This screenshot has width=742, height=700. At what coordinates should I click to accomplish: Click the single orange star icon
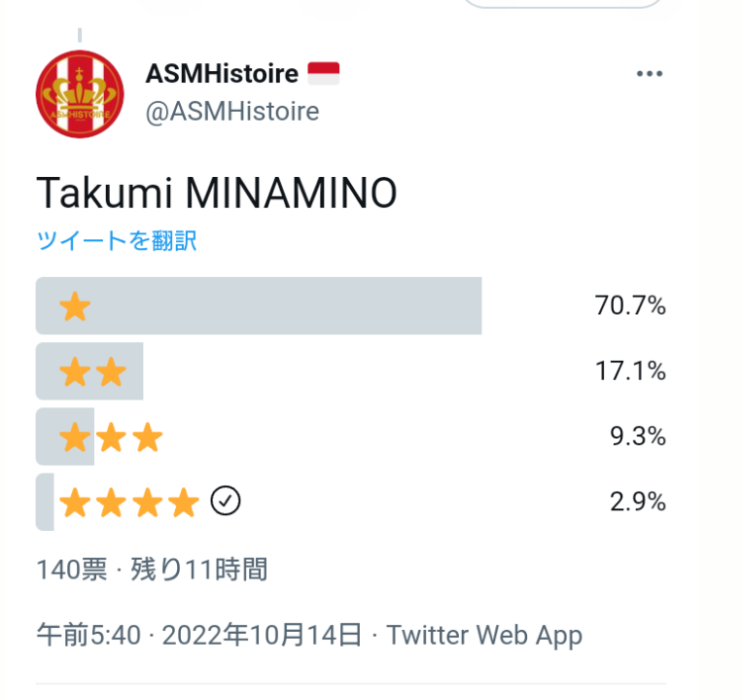pos(75,306)
